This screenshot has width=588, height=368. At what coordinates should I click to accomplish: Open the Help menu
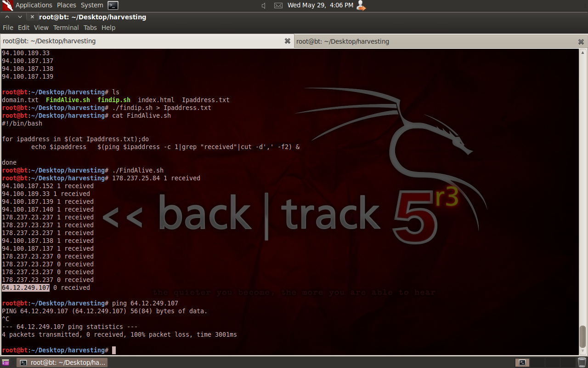[108, 28]
